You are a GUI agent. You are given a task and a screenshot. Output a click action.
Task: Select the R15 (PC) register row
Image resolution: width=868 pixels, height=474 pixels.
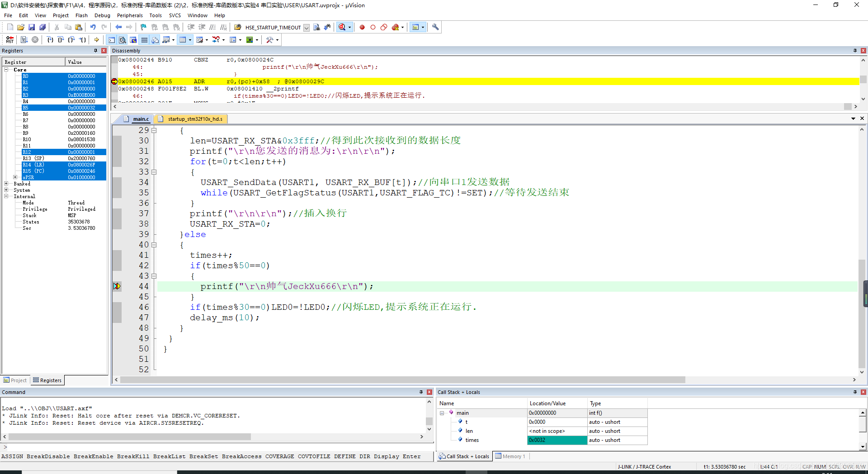pyautogui.click(x=64, y=171)
